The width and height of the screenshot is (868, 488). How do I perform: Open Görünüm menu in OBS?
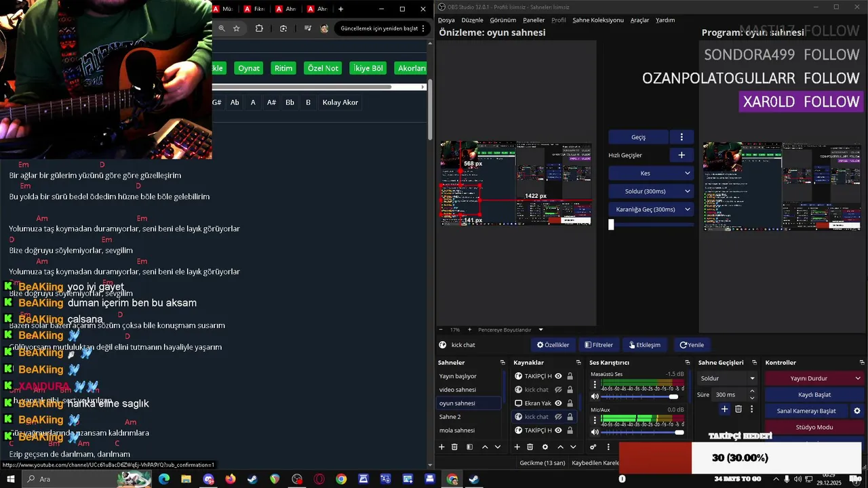[x=503, y=20]
